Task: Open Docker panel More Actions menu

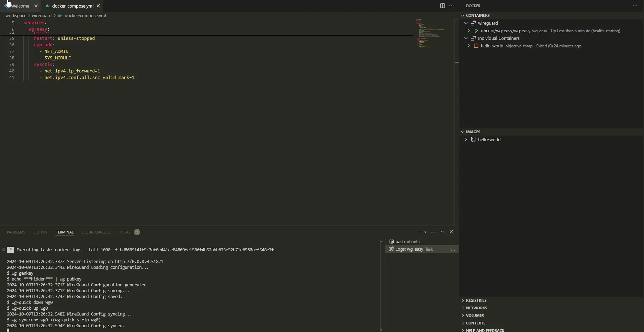Action: (635, 6)
